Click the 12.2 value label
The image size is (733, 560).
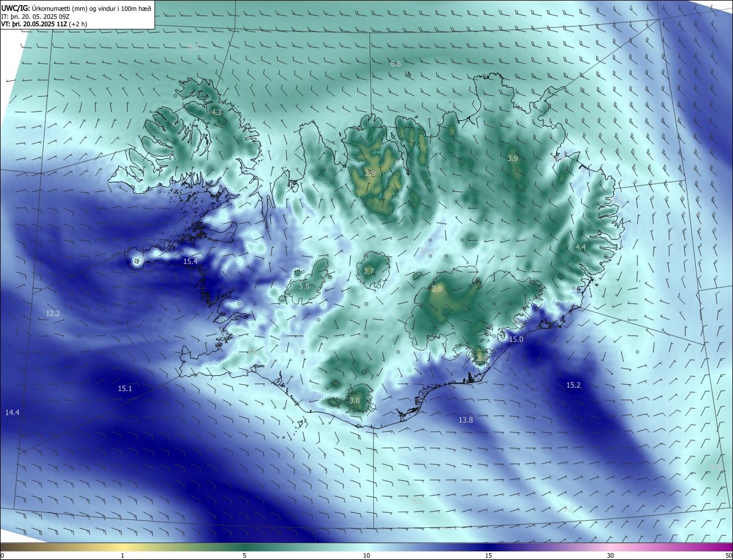tap(53, 313)
